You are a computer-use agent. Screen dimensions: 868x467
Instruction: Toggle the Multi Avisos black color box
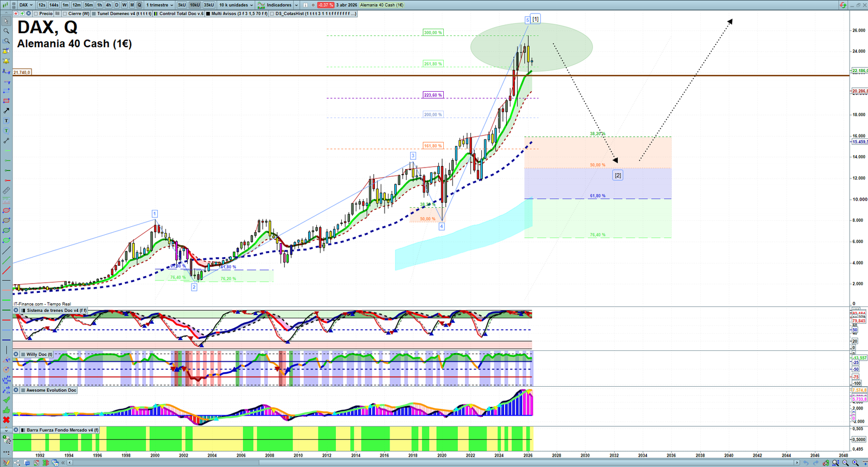[x=208, y=14]
